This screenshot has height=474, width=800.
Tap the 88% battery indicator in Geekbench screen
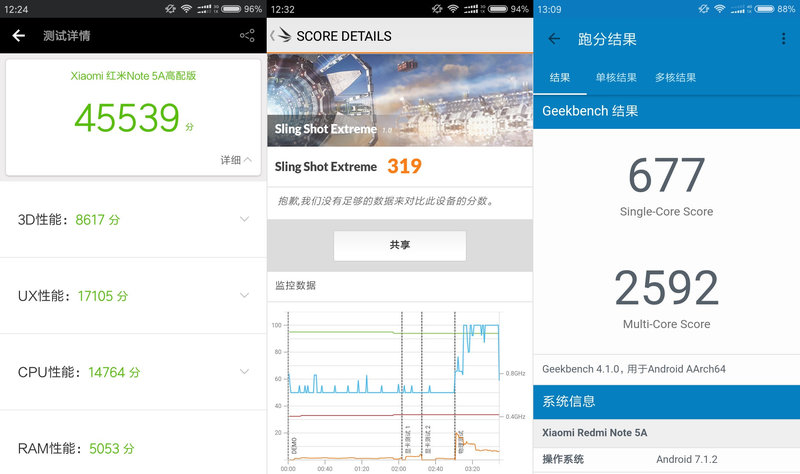click(x=775, y=9)
